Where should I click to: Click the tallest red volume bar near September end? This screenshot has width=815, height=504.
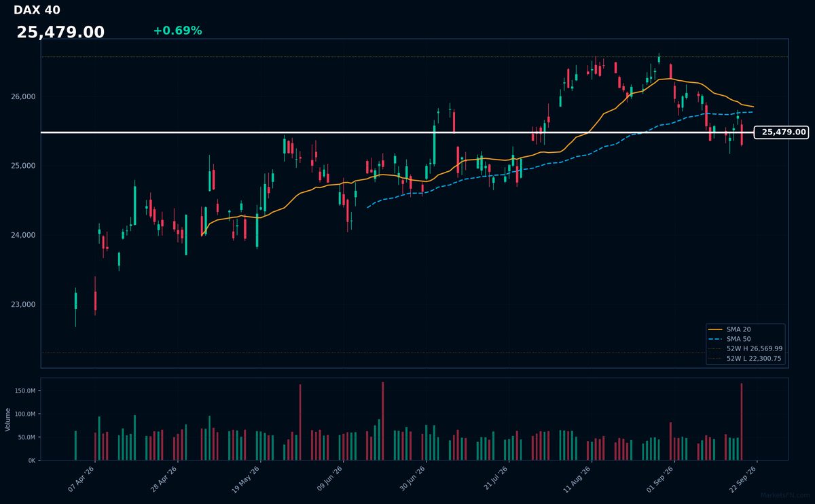coord(741,422)
